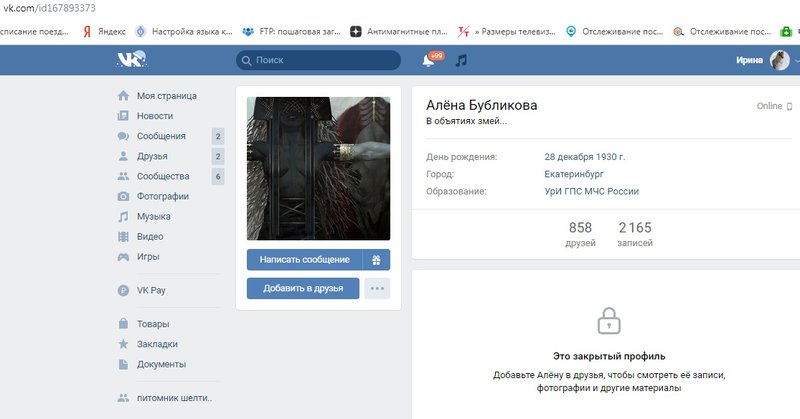Viewport: 800px width, 419px height.
Task: Click the star icon beside Закладки
Action: 123,344
